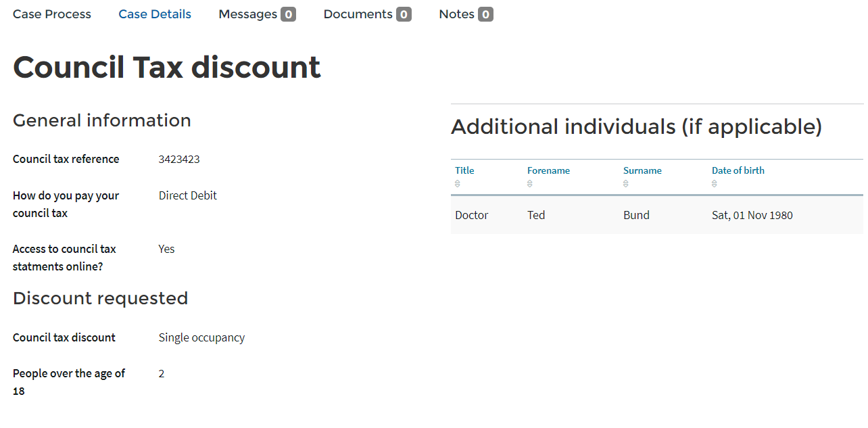
Task: Click the sort arrows under Title
Action: tap(458, 184)
